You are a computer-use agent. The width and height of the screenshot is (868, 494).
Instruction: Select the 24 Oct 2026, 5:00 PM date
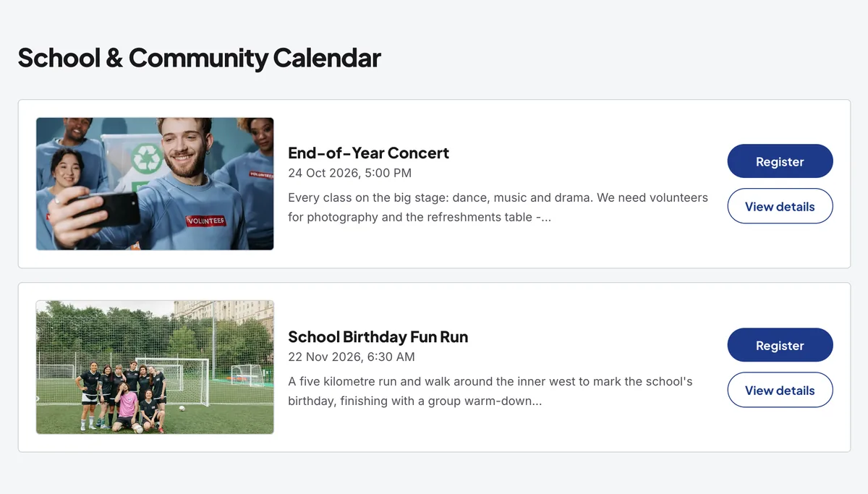click(349, 173)
